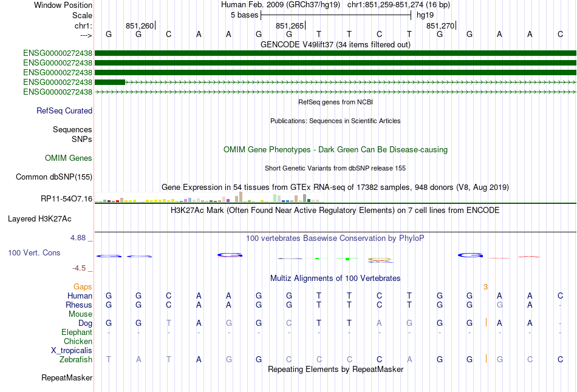Open Short Genetic Variants from dbSNP title
Viewport: 577px width, 392px height.
335,168
